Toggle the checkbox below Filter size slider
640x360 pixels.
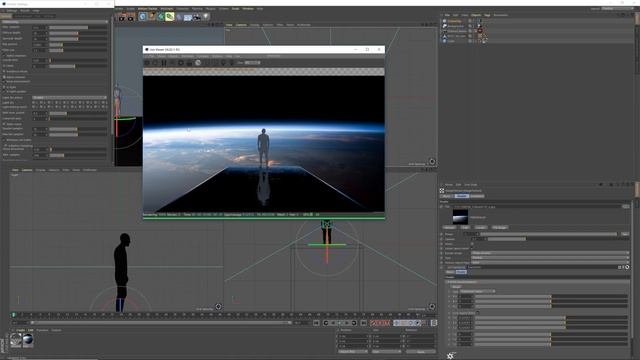coord(4,56)
